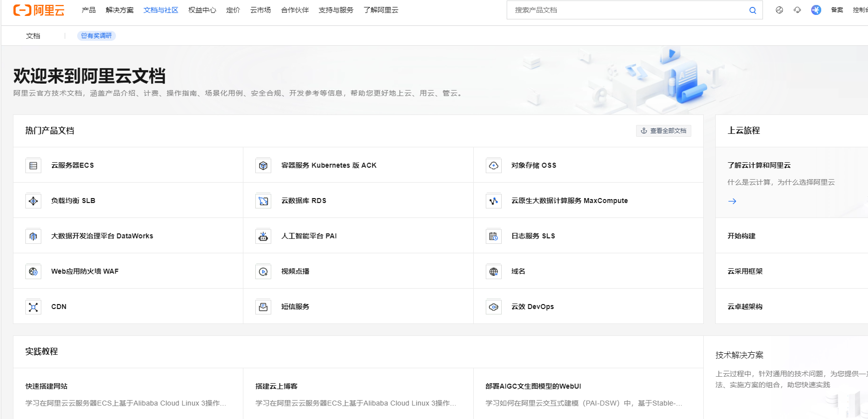868x419 pixels.
Task: Open the 部署AIGC文生图模型的WebUI tutorial
Action: pyautogui.click(x=533, y=386)
